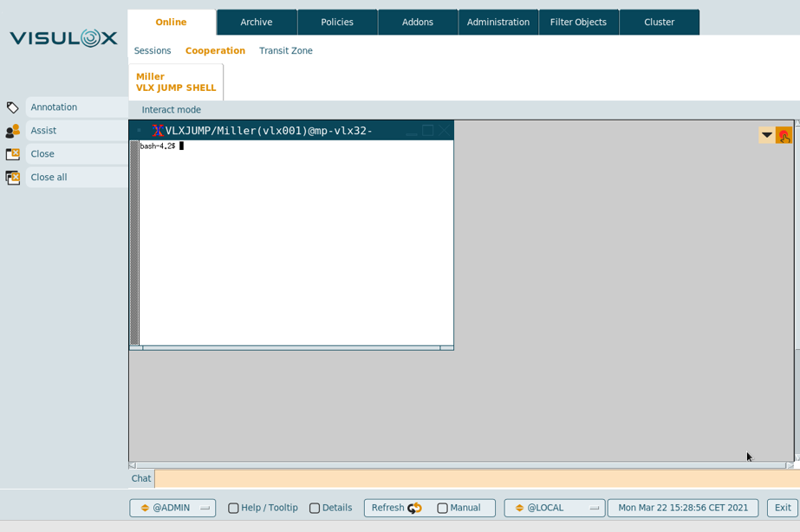Click the VISULOX logo

point(63,38)
